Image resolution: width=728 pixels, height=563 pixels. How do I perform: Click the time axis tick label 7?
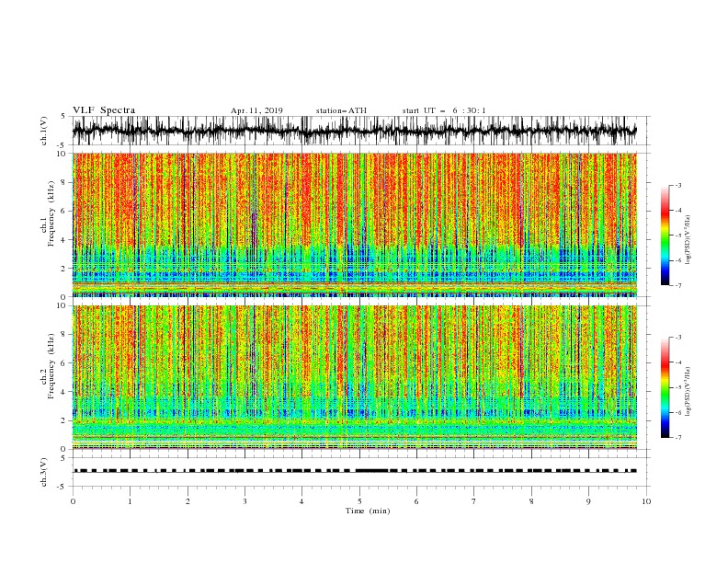[474, 501]
